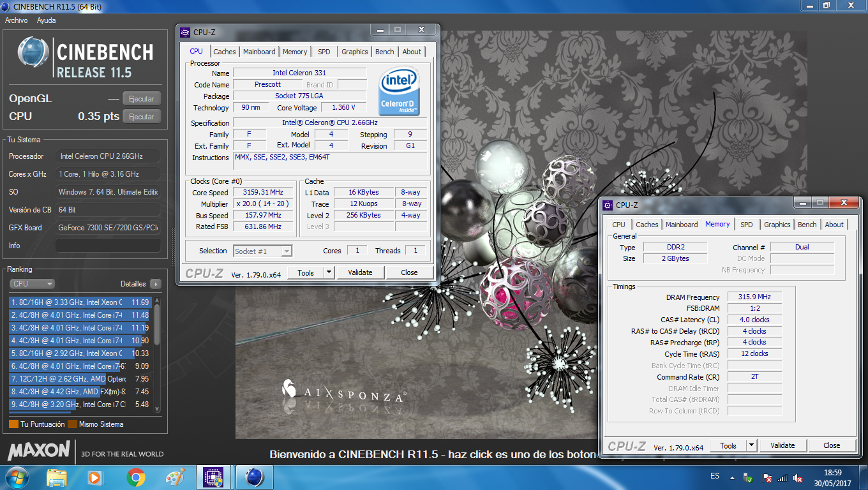This screenshot has height=490, width=868.
Task: Click the muted volume tray icon
Action: [798, 478]
